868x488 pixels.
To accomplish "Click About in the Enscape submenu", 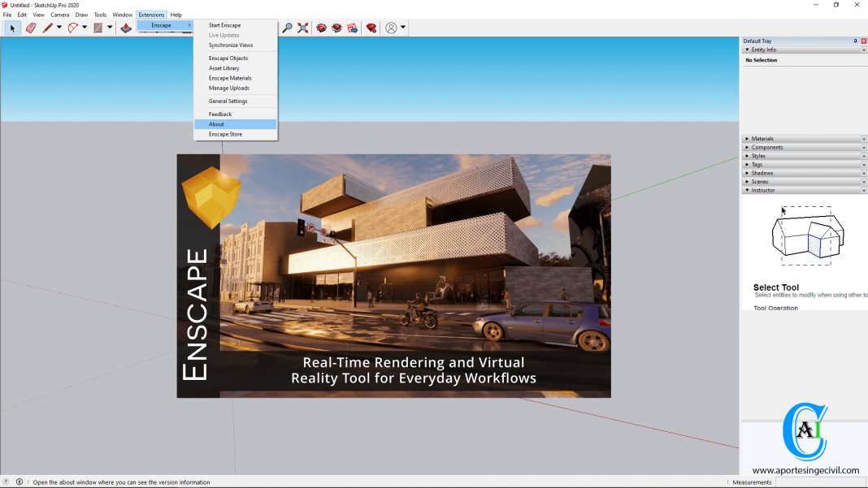I will pyautogui.click(x=216, y=123).
